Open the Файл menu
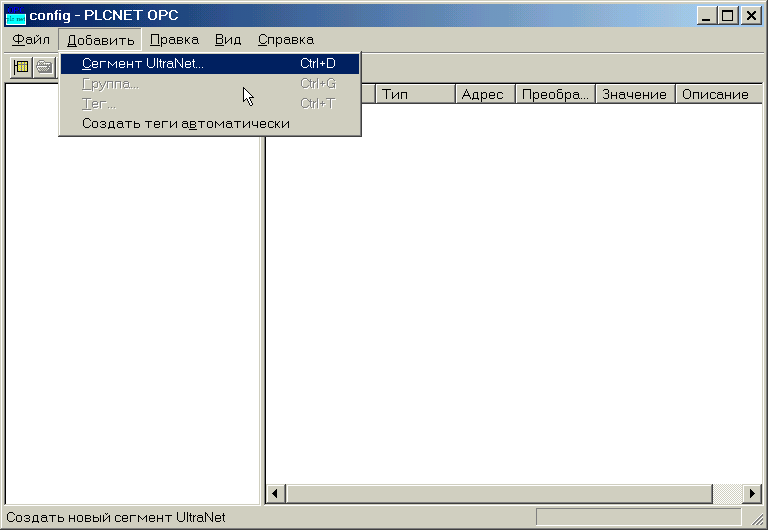Viewport: 768px width, 530px height. tap(31, 40)
